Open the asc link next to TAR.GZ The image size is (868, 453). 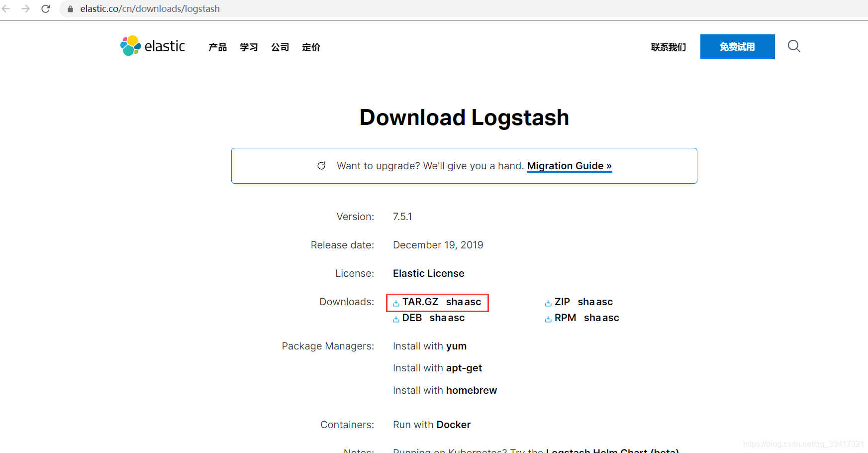tap(473, 302)
